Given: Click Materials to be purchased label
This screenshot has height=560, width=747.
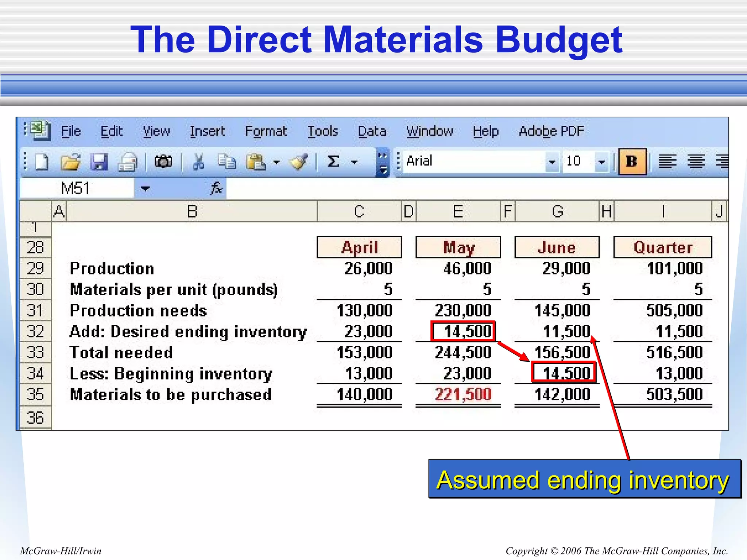Looking at the screenshot, I should point(171,395).
